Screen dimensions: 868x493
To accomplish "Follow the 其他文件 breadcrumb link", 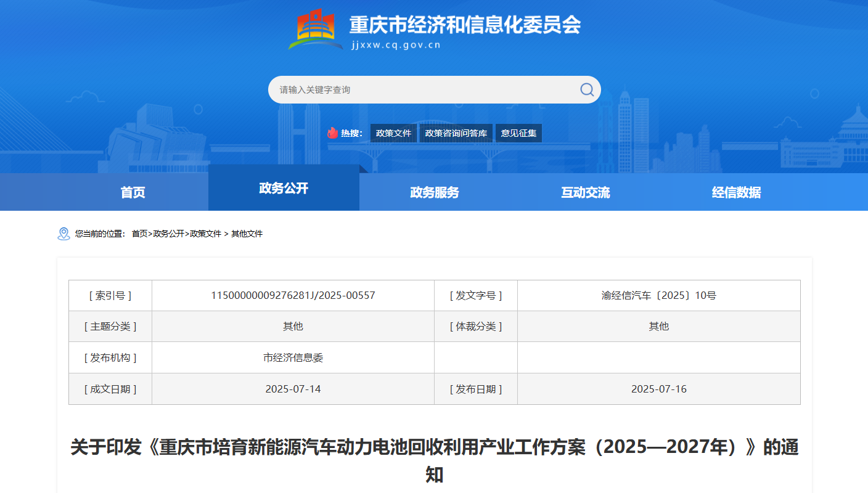I will [x=247, y=234].
